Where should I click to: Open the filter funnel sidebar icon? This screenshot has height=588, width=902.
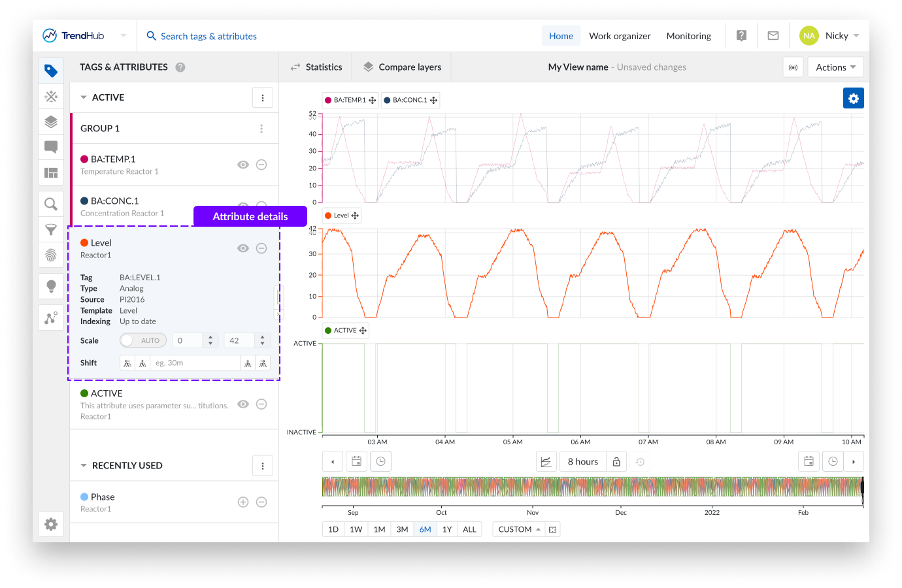pyautogui.click(x=51, y=229)
